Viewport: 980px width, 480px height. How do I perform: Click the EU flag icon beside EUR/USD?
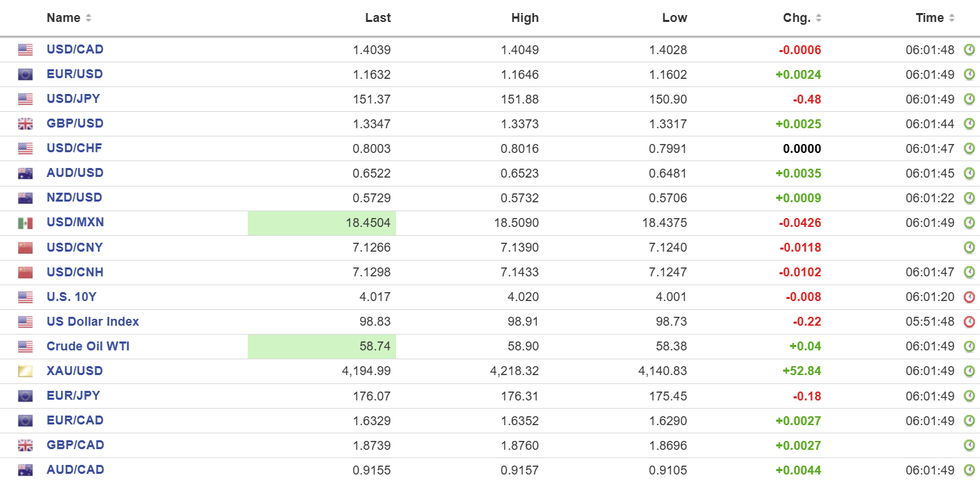pos(25,75)
